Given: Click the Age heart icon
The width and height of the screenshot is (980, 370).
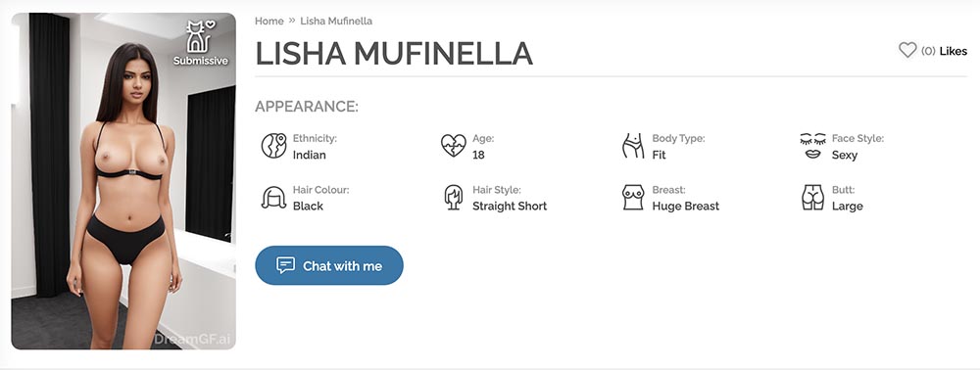Looking at the screenshot, I should (x=453, y=146).
